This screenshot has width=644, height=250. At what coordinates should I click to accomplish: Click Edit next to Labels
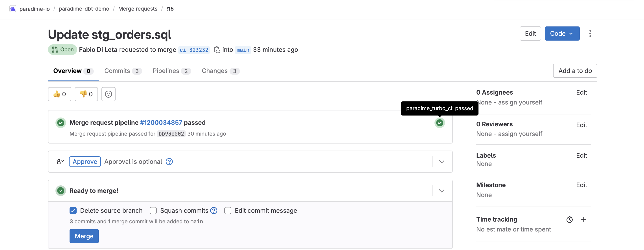(581, 155)
